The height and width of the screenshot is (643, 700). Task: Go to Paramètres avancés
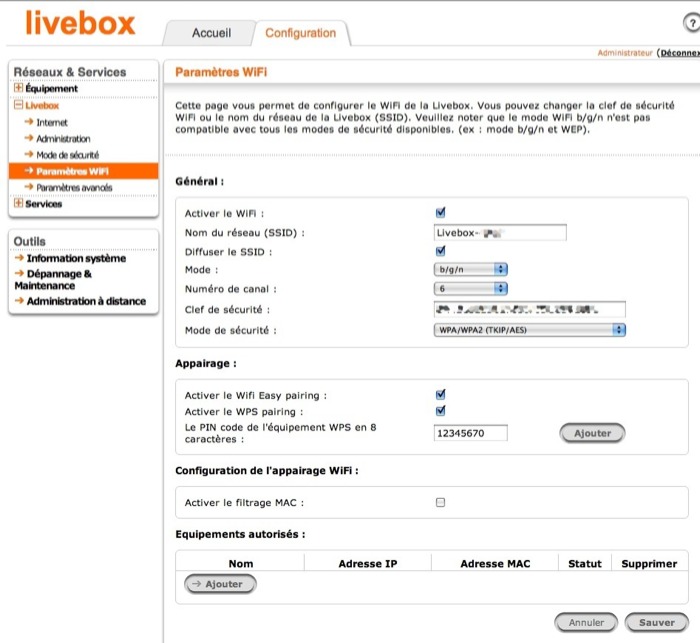point(74,187)
